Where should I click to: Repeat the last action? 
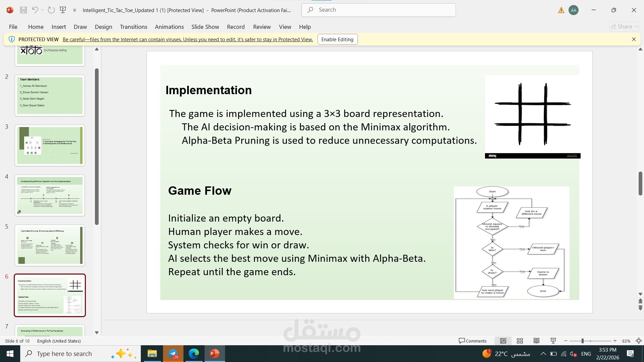pos(51,10)
